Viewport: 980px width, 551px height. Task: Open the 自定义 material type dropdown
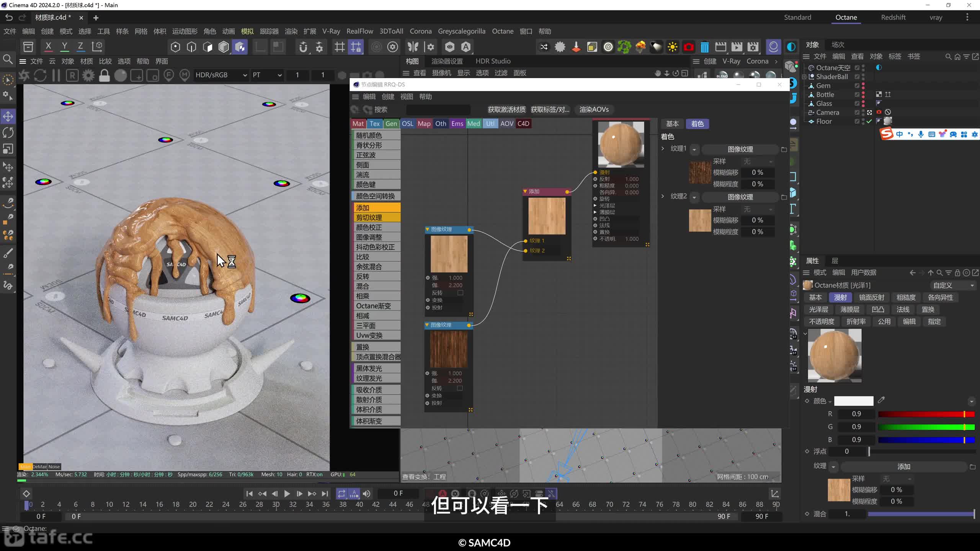coord(953,285)
